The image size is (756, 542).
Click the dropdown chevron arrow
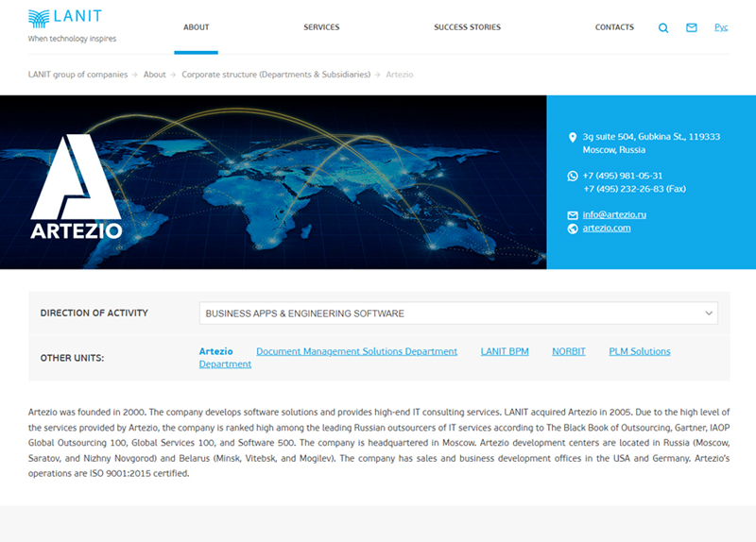click(709, 313)
